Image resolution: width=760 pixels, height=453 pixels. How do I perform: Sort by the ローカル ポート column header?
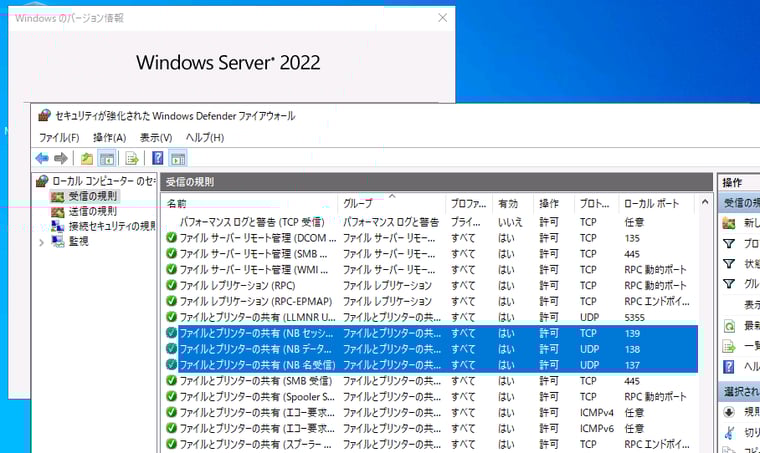pyautogui.click(x=658, y=203)
